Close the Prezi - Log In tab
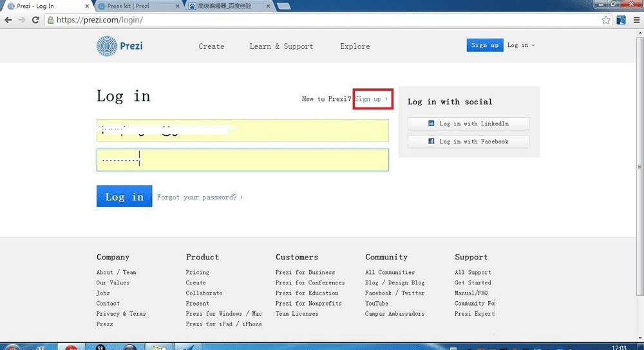Screen dimensions: 644x350 [x=87, y=6]
